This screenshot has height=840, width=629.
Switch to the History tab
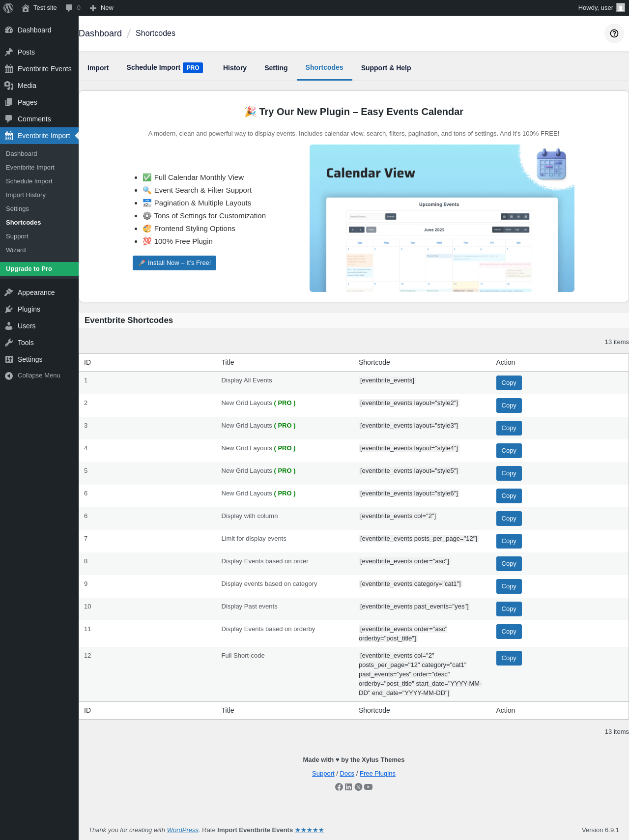235,68
